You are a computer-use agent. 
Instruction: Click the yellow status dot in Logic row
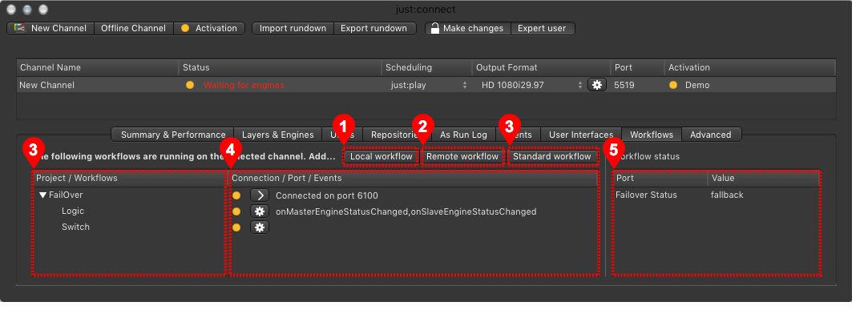(x=236, y=211)
